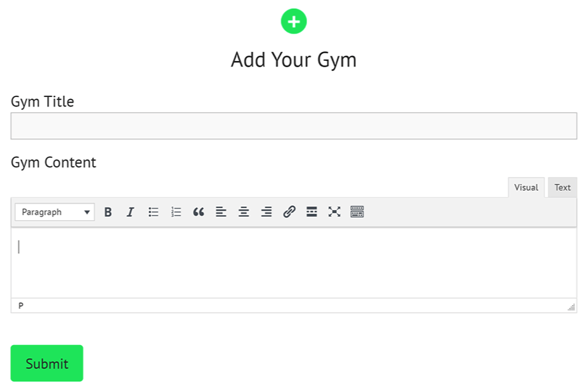587x392 pixels.
Task: Toggle Italic text formatting
Action: (130, 212)
